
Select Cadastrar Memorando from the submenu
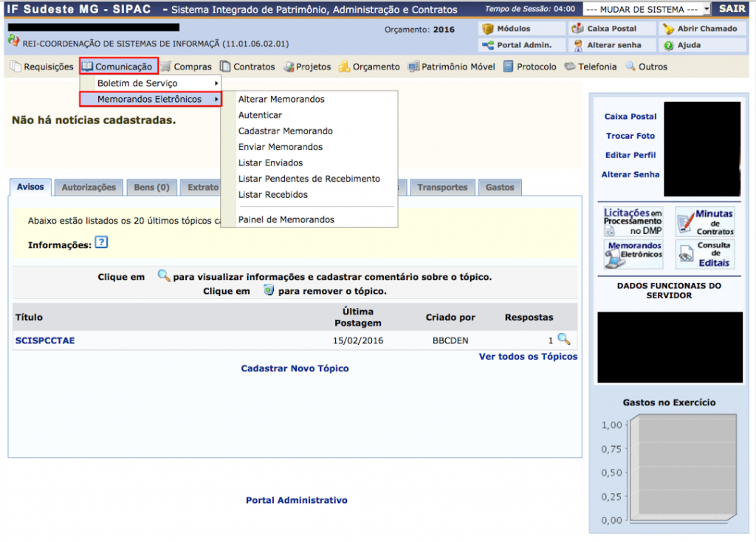pyautogui.click(x=285, y=131)
